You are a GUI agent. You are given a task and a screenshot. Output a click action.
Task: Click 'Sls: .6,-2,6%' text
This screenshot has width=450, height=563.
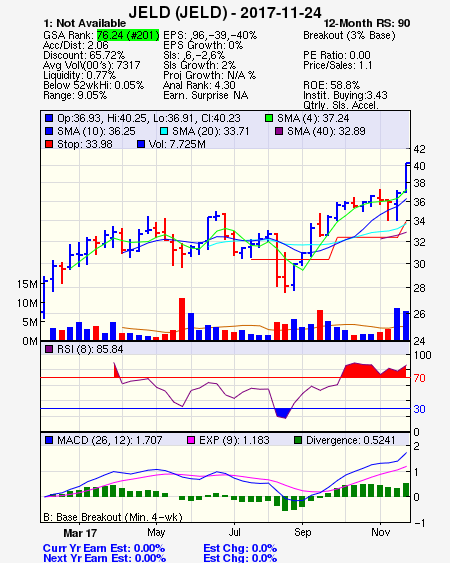click(194, 55)
